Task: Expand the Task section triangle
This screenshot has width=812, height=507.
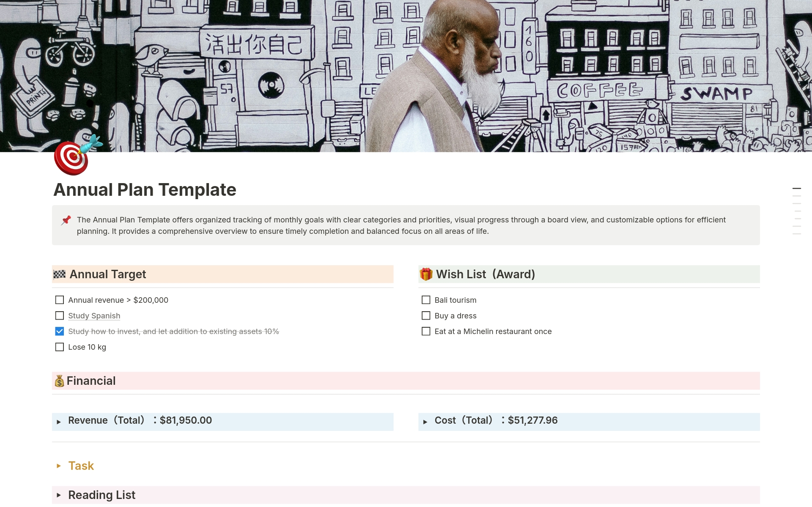Action: (59, 466)
